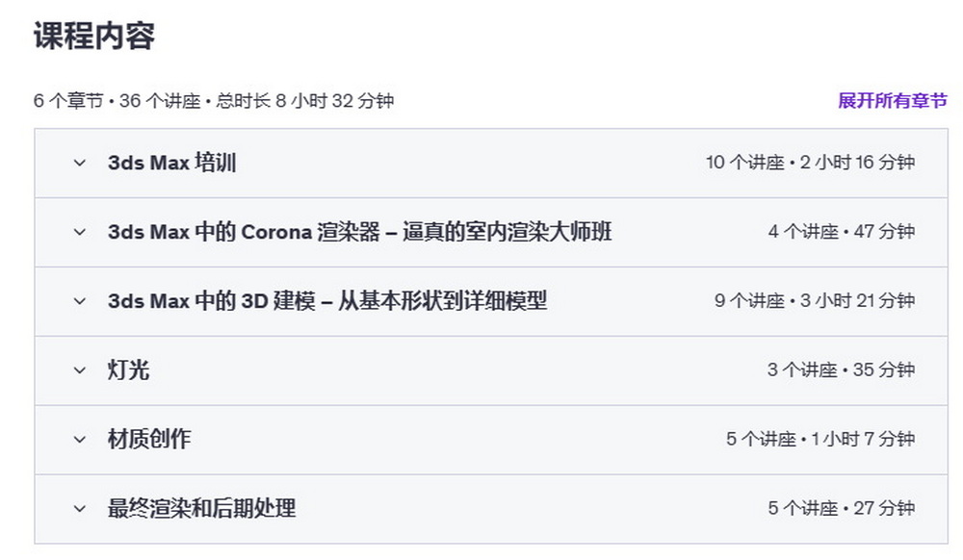Expand the 3D 建模 section chevron
The height and width of the screenshot is (560, 963).
[x=80, y=302]
